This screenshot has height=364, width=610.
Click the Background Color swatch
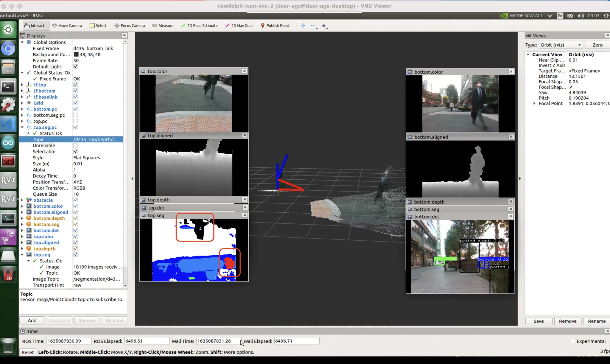click(x=76, y=55)
